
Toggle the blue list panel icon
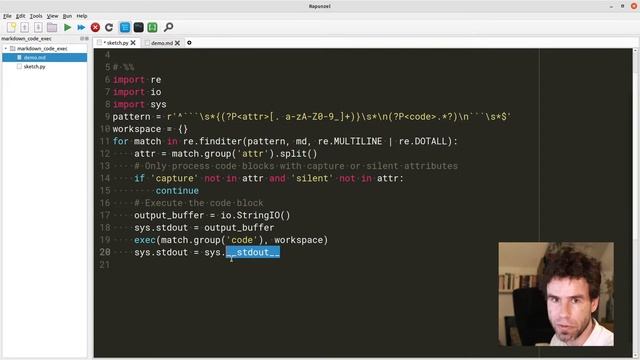(125, 27)
